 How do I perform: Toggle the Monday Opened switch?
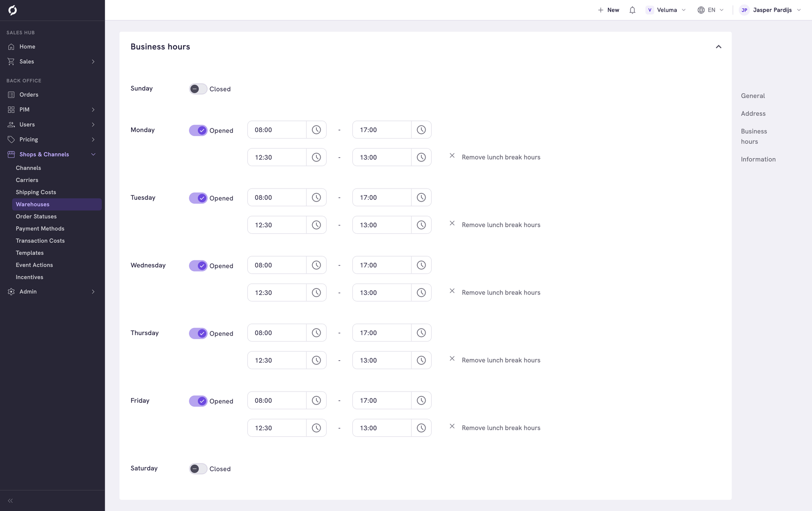[x=198, y=130]
